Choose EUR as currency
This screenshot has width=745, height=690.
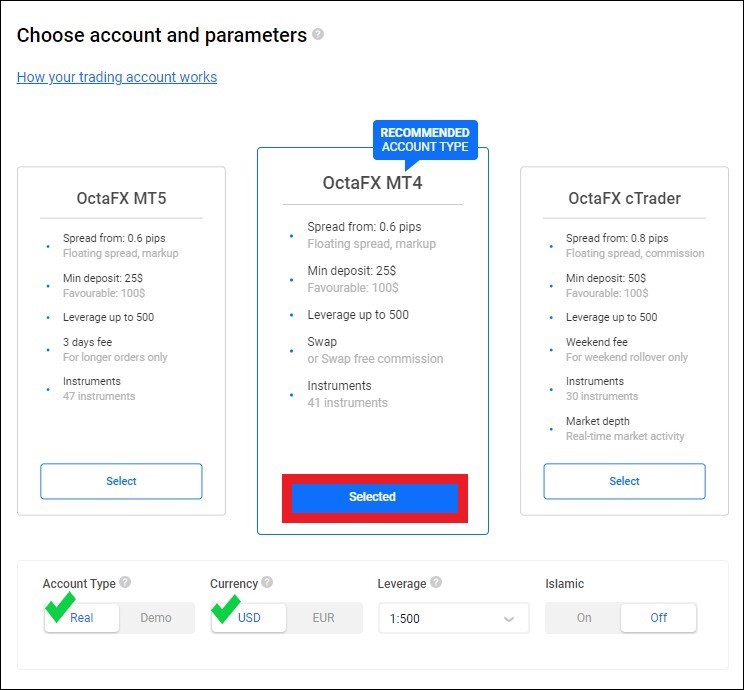click(324, 618)
